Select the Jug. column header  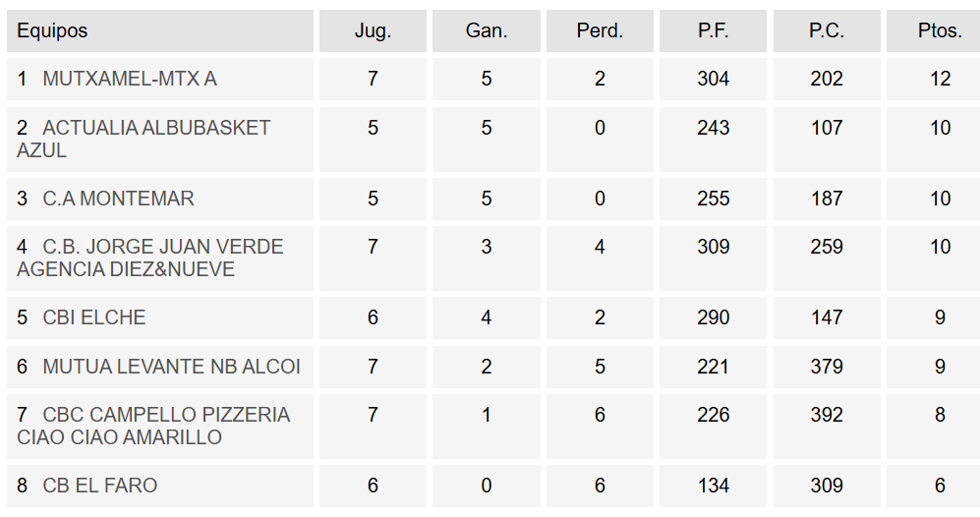pyautogui.click(x=374, y=30)
